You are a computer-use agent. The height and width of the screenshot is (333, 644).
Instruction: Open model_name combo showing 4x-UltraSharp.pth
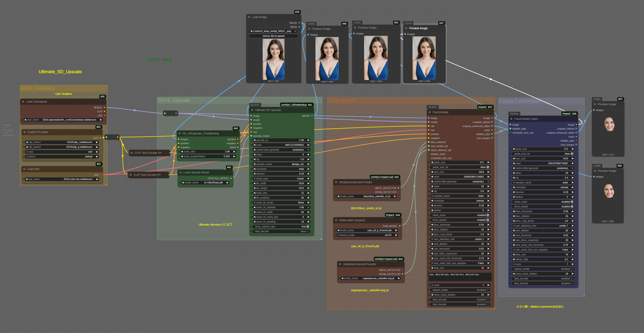point(205,182)
